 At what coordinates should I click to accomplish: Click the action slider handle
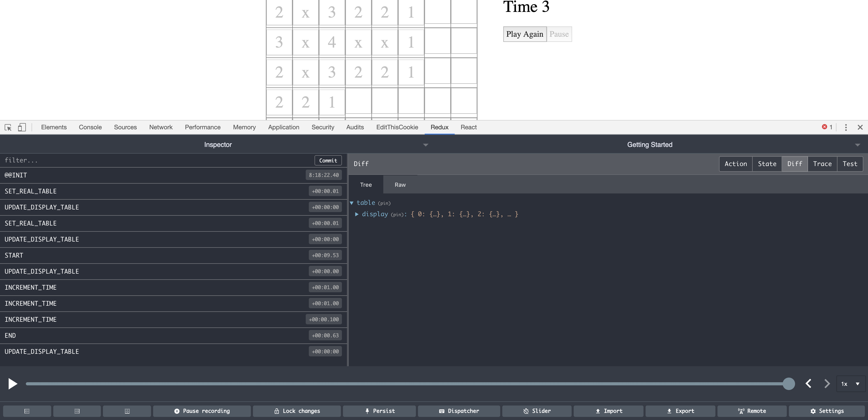(789, 384)
